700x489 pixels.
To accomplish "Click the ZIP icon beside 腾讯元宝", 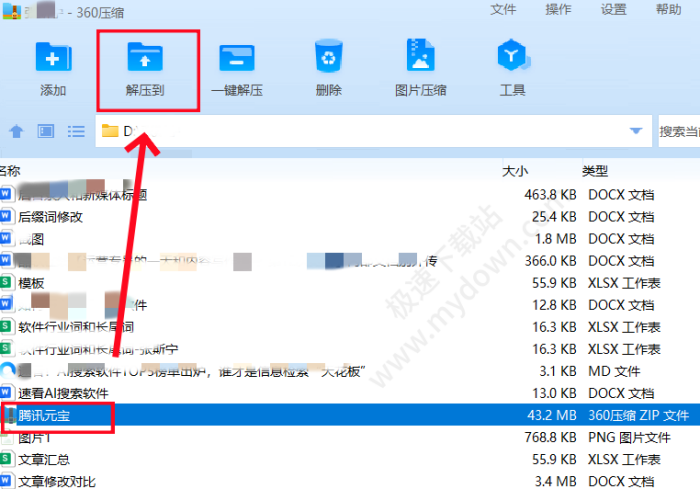I will [x=10, y=415].
